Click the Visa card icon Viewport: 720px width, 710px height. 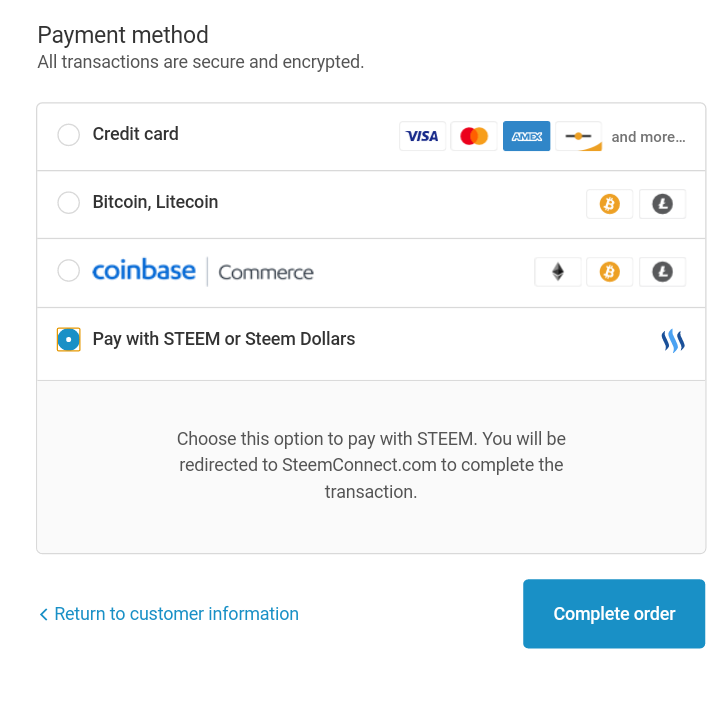[x=422, y=136]
